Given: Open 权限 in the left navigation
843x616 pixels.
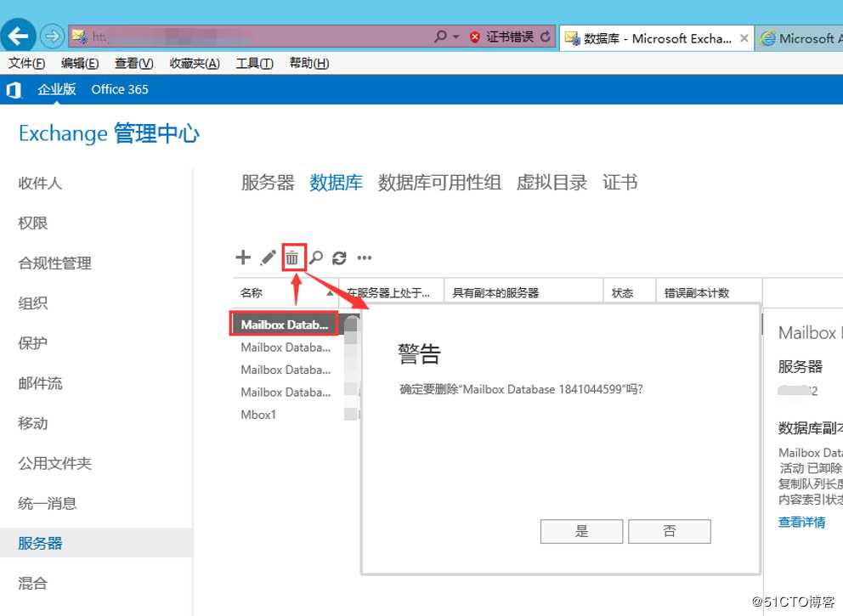Looking at the screenshot, I should pyautogui.click(x=33, y=223).
